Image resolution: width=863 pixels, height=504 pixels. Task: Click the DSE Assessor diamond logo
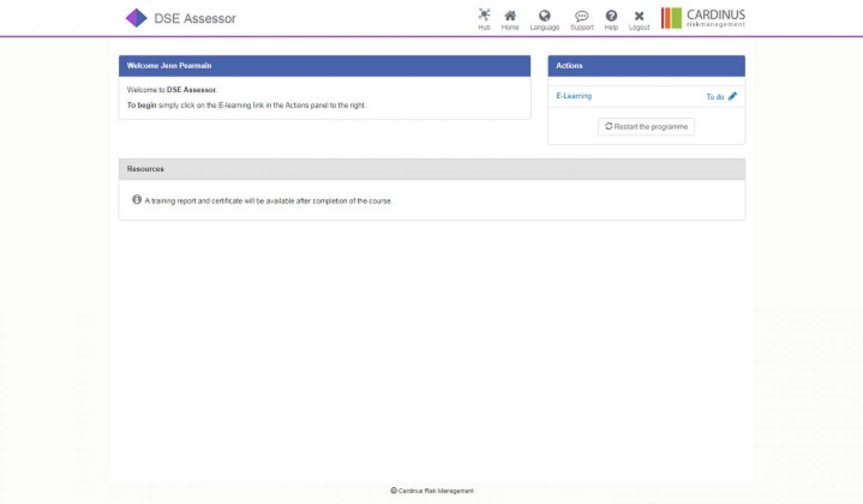[136, 17]
